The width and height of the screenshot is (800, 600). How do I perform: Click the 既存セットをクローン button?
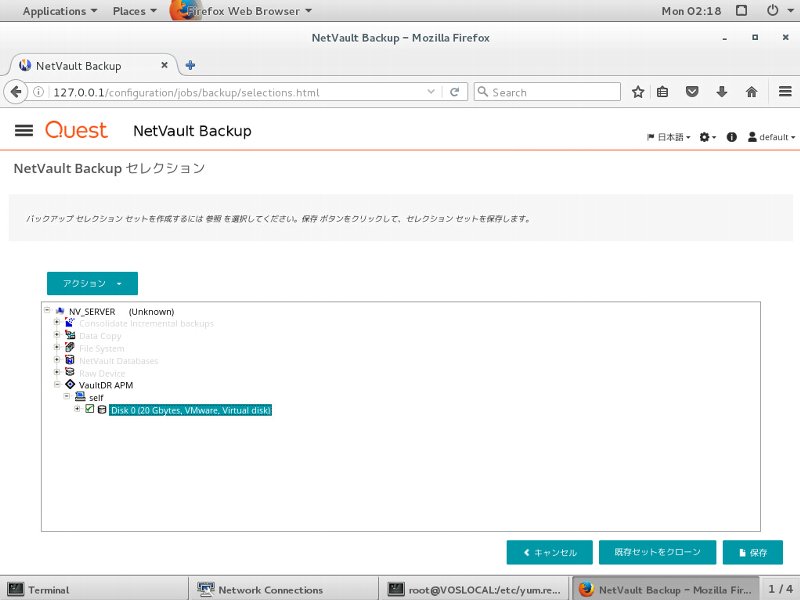(x=657, y=552)
